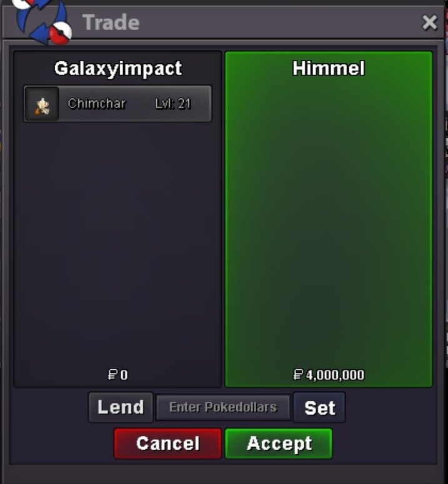Viewport: 448px width, 484px height.
Task: Select the Chimchar sprite icon
Action: [x=42, y=104]
